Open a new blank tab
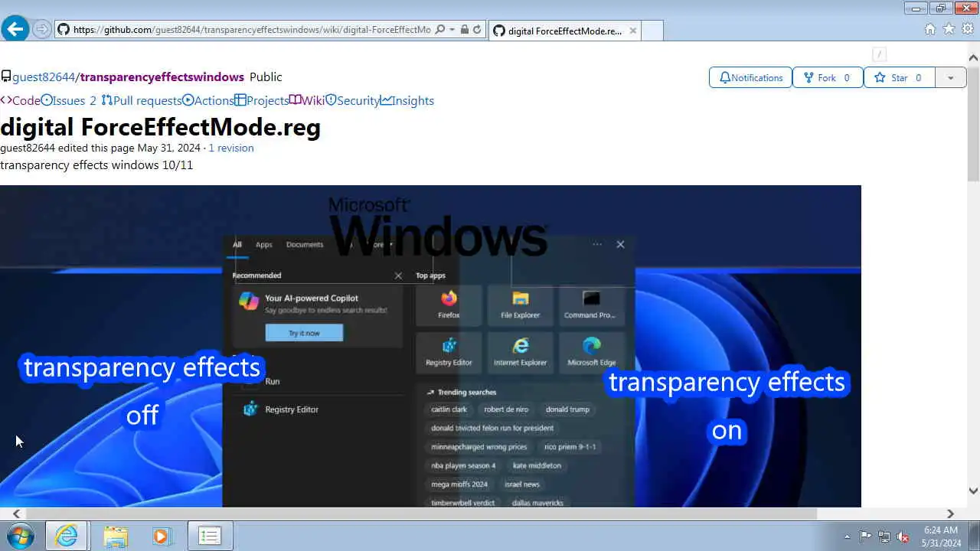 (x=652, y=31)
